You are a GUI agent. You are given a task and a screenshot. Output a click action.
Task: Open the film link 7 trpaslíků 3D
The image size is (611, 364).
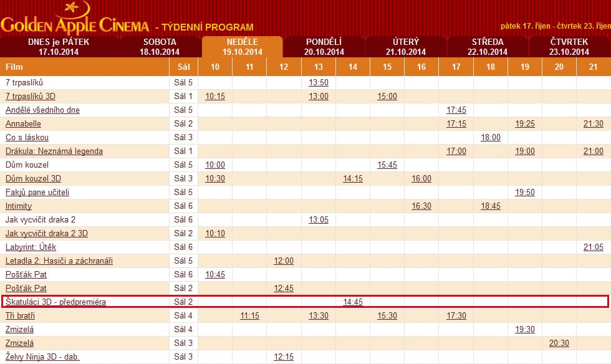point(30,97)
